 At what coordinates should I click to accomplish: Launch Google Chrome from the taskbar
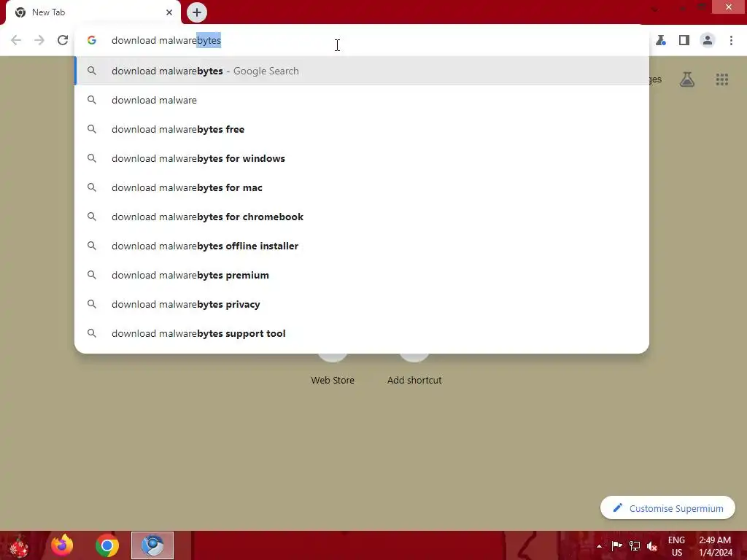[107, 545]
